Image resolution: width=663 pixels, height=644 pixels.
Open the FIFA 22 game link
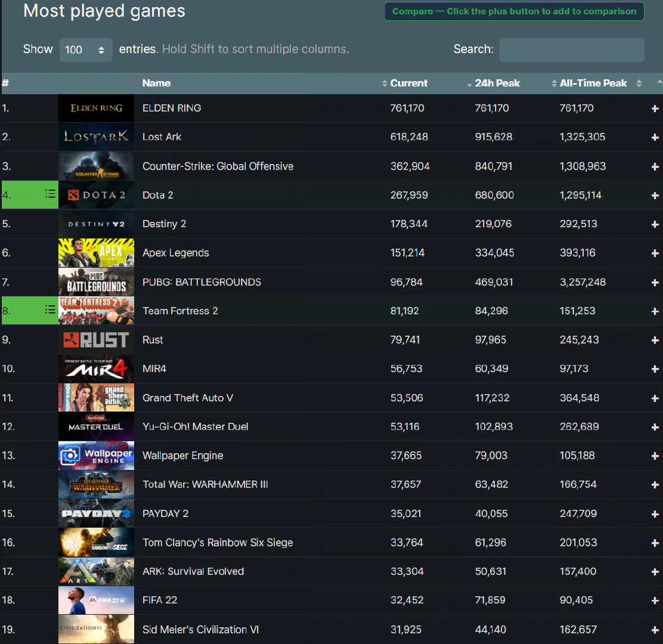(x=160, y=600)
